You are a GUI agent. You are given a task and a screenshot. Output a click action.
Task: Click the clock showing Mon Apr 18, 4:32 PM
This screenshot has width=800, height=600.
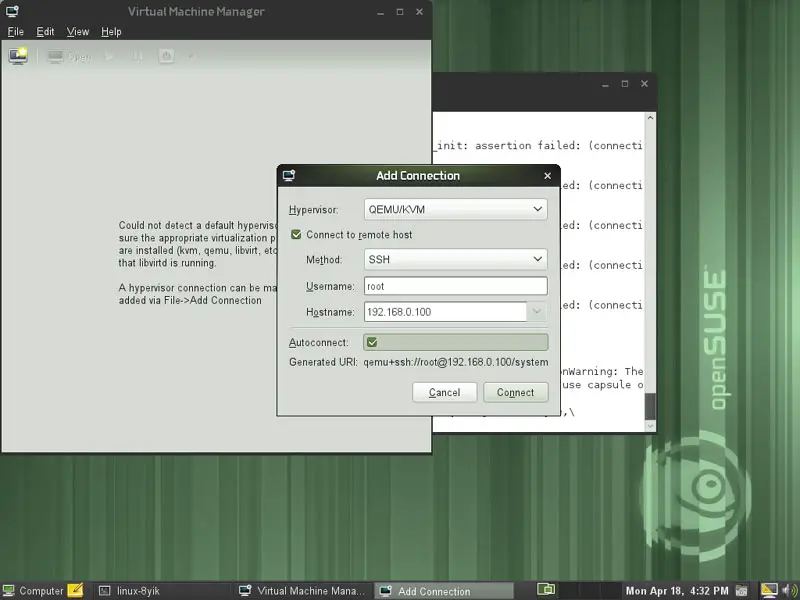click(x=677, y=591)
